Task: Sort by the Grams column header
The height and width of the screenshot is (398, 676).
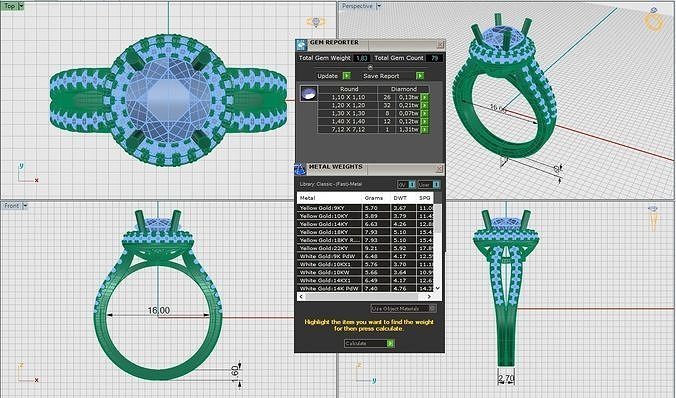Action: point(376,198)
